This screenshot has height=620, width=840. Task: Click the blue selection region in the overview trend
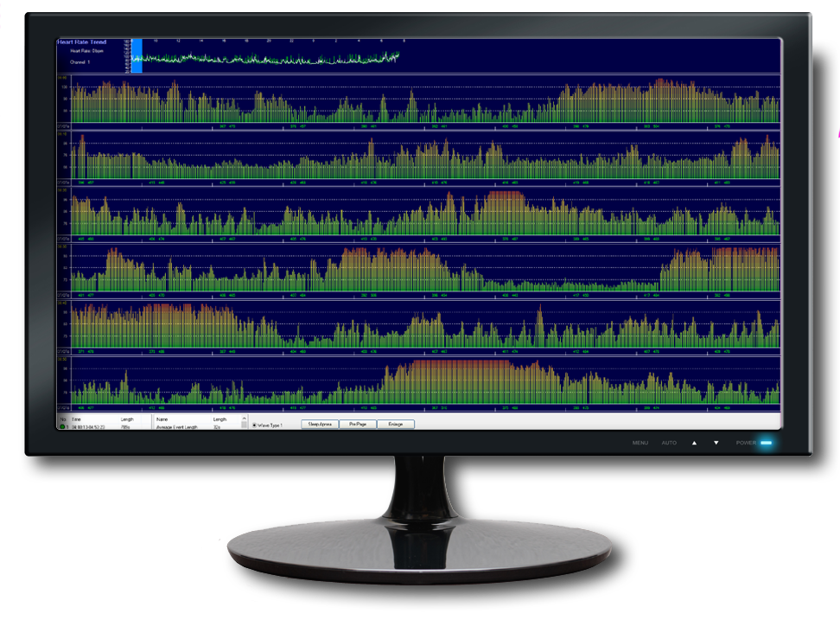coord(138,54)
